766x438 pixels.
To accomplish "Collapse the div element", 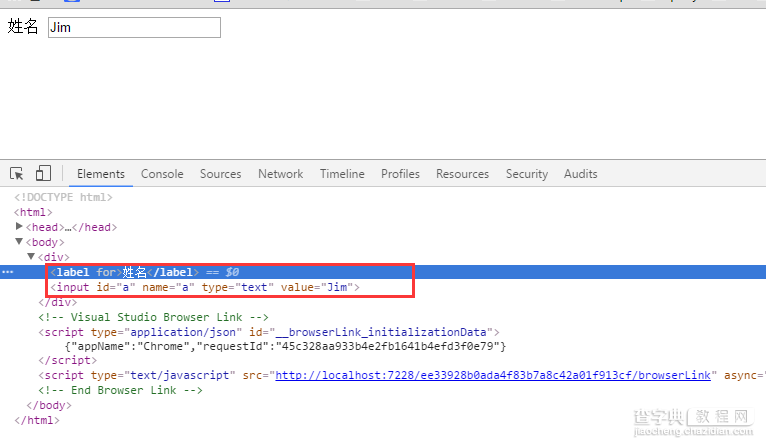I will (31, 256).
